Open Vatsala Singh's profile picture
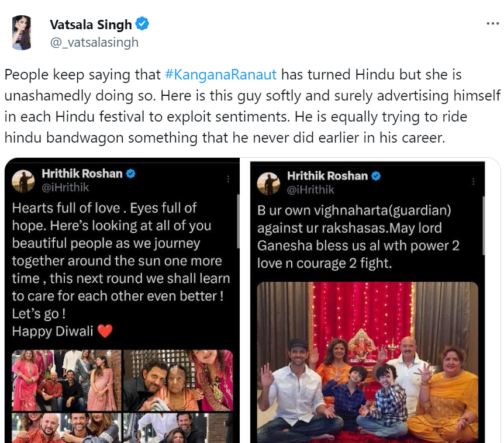This screenshot has width=504, height=443. (x=22, y=33)
